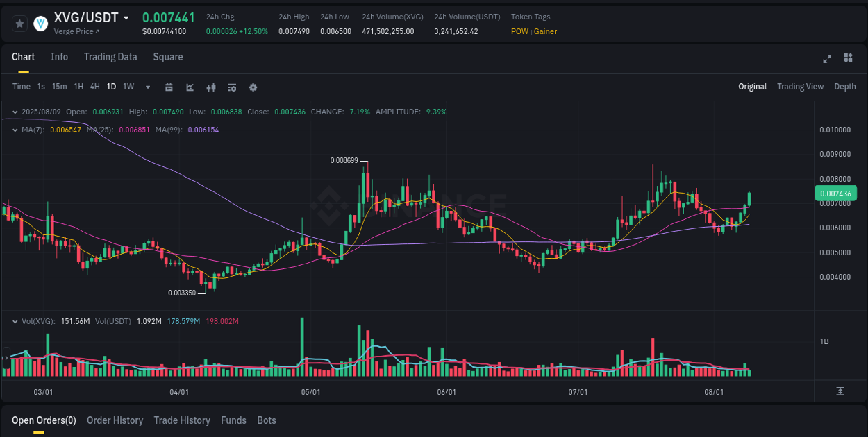Open the extra timeframe dropdown arrow

(147, 87)
